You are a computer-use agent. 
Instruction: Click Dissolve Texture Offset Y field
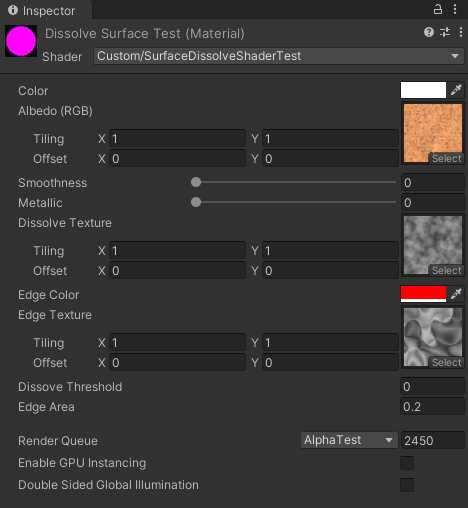tap(330, 271)
